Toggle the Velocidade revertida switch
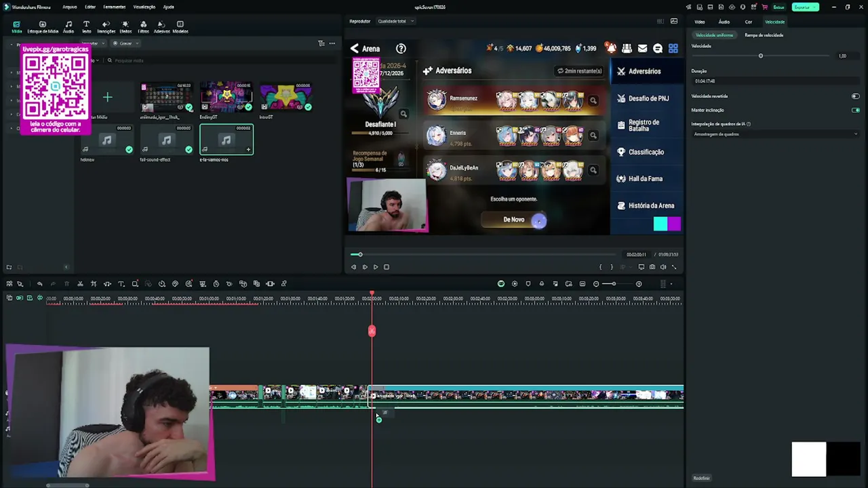Screen dimensions: 868x488 [855, 96]
